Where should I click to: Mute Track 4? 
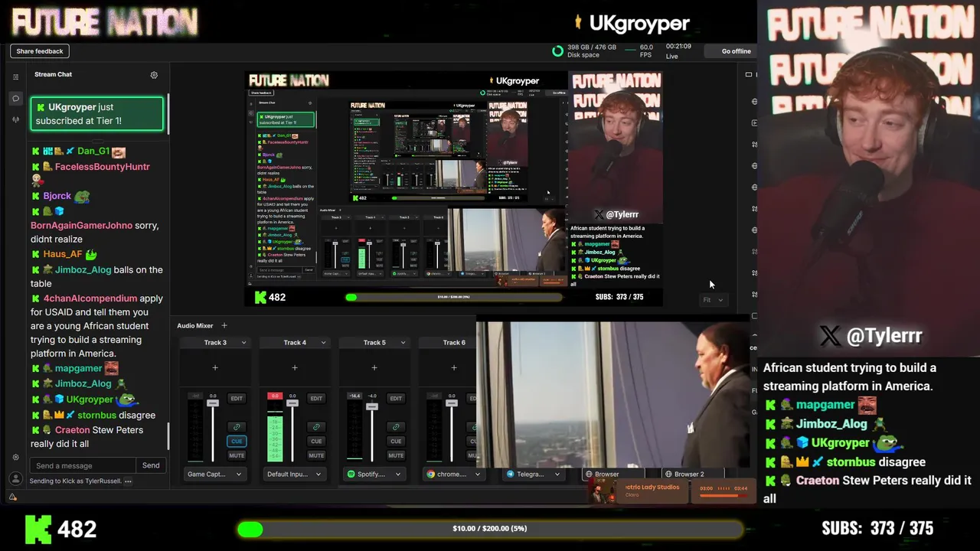click(x=316, y=456)
